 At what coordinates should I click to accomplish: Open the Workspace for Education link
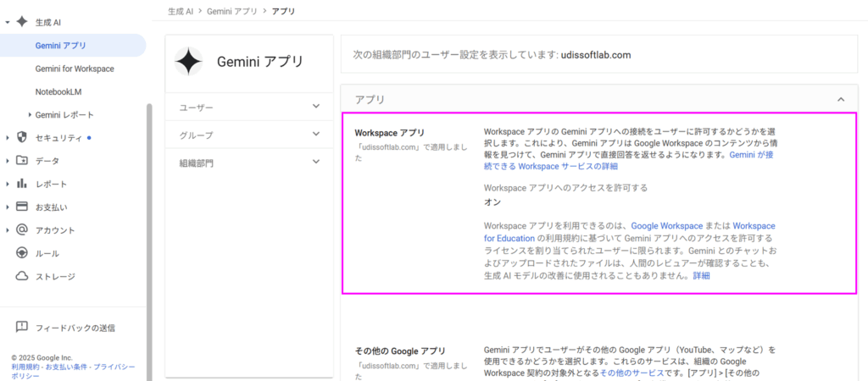[x=630, y=232]
